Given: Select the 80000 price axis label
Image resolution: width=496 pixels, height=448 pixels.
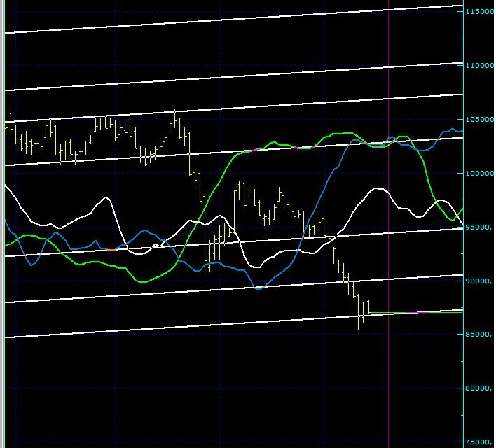Looking at the screenshot, I should [478, 388].
